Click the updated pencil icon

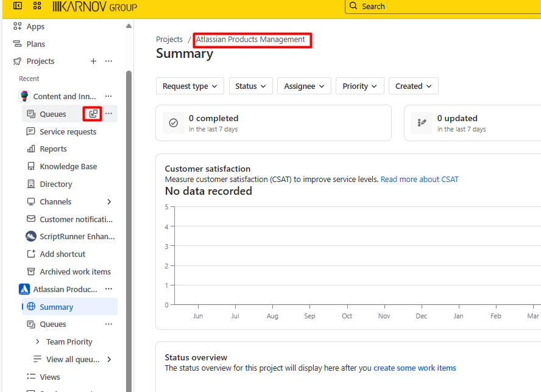point(422,123)
